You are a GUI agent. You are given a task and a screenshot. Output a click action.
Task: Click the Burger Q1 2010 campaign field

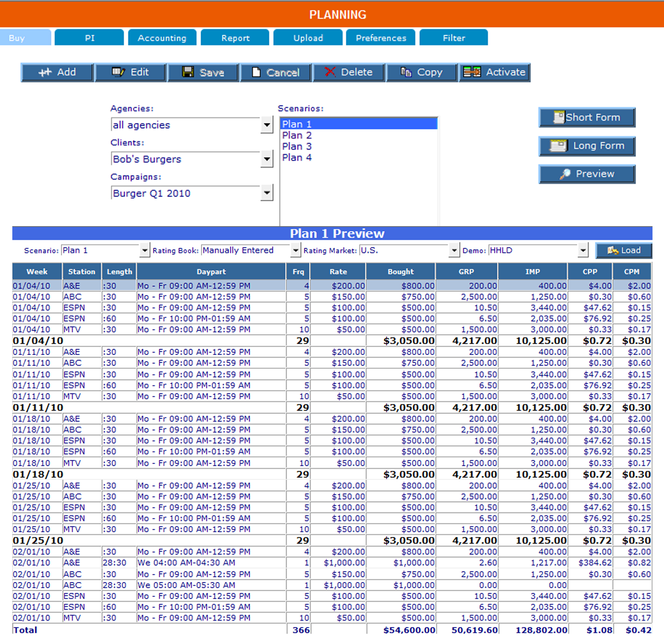186,193
